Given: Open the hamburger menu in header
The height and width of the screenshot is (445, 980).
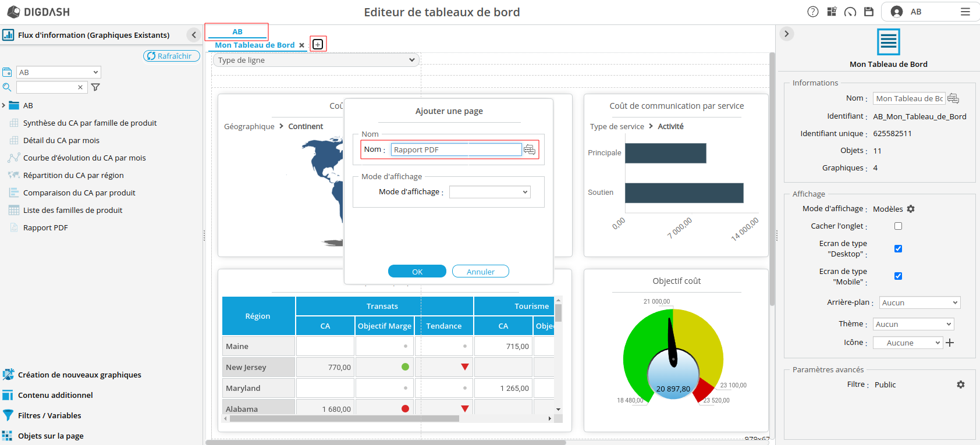Looking at the screenshot, I should [965, 12].
